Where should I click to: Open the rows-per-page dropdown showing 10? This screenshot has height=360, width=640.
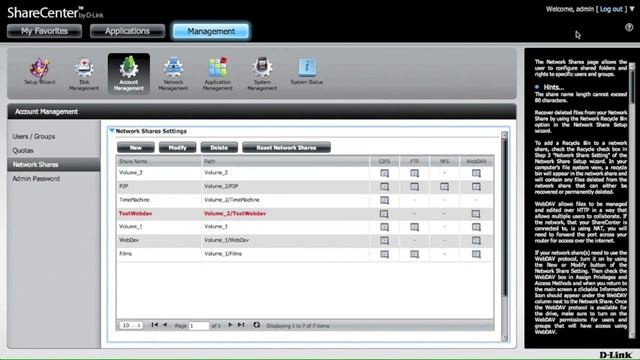click(x=131, y=325)
